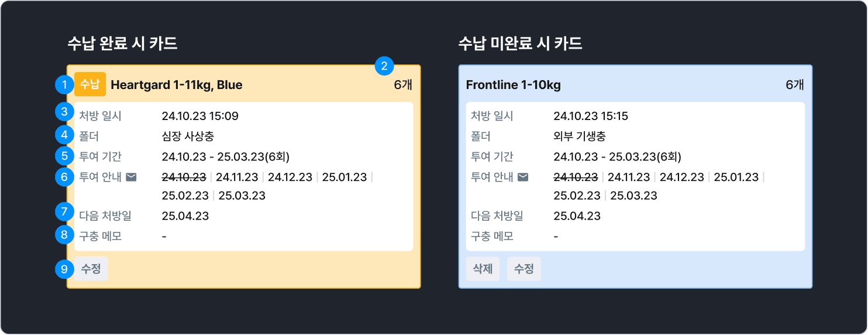Click annotation marker number 2

point(384,66)
